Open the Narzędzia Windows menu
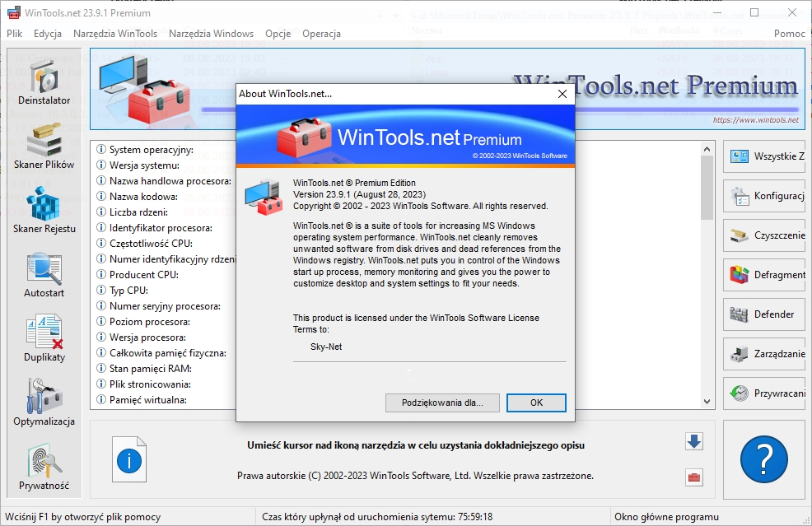The image size is (812, 526). [x=212, y=33]
